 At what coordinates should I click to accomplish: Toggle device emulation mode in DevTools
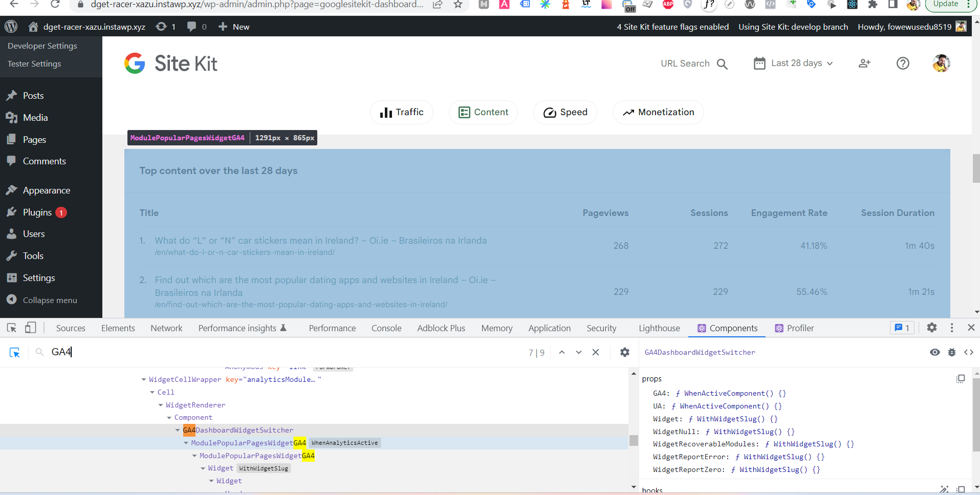pyautogui.click(x=30, y=328)
